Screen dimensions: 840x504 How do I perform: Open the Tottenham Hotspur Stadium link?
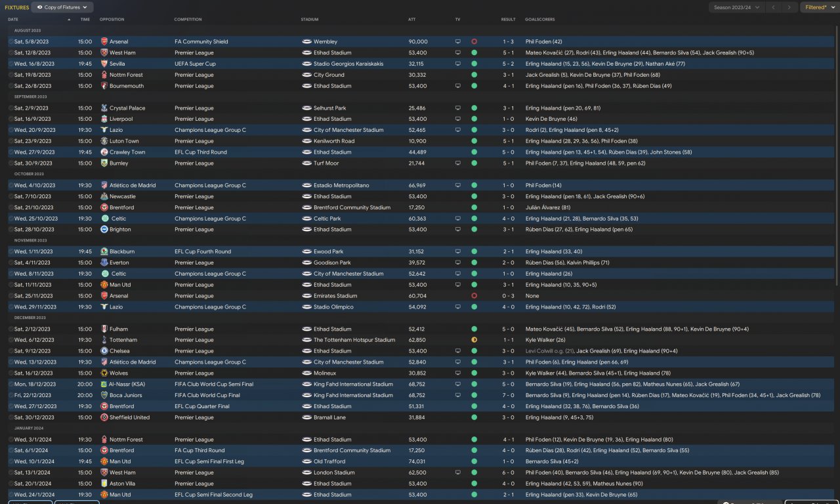coord(354,340)
